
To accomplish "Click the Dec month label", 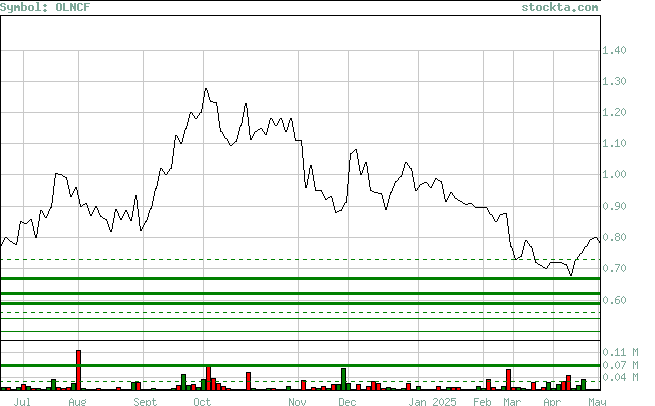I will (x=347, y=402).
